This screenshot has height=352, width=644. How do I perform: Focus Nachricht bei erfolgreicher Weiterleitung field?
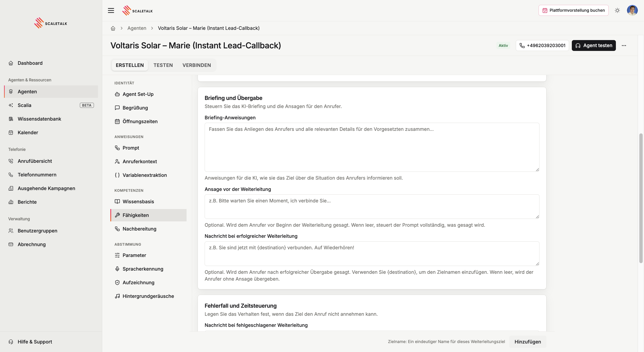(372, 254)
